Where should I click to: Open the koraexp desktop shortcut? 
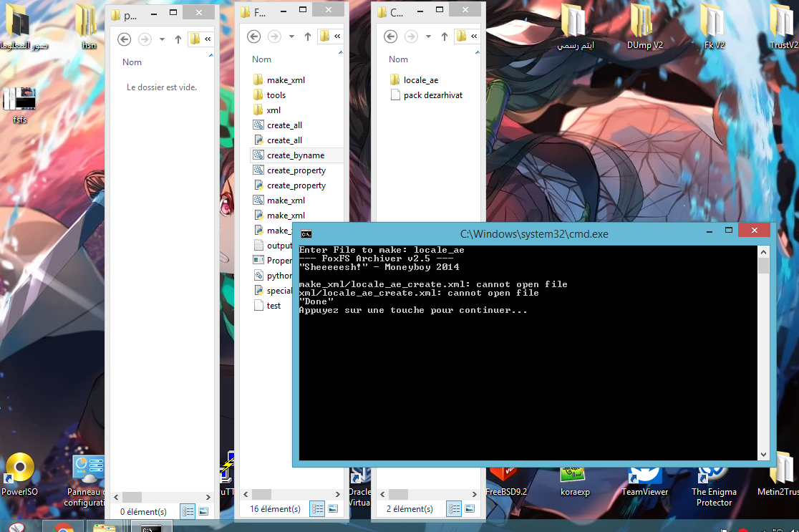point(575,482)
